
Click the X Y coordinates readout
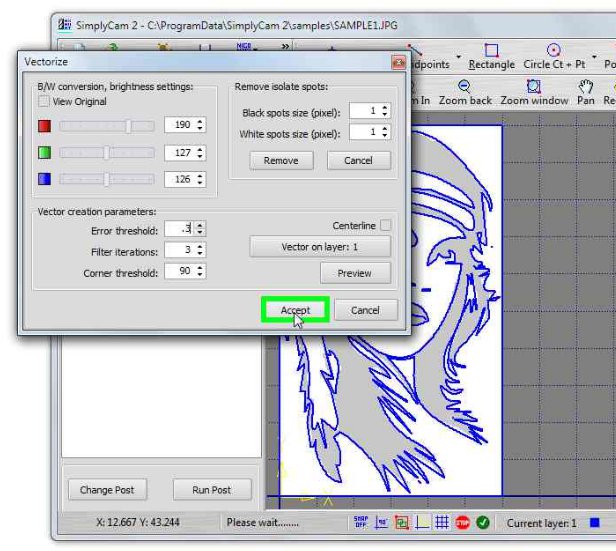138,522
